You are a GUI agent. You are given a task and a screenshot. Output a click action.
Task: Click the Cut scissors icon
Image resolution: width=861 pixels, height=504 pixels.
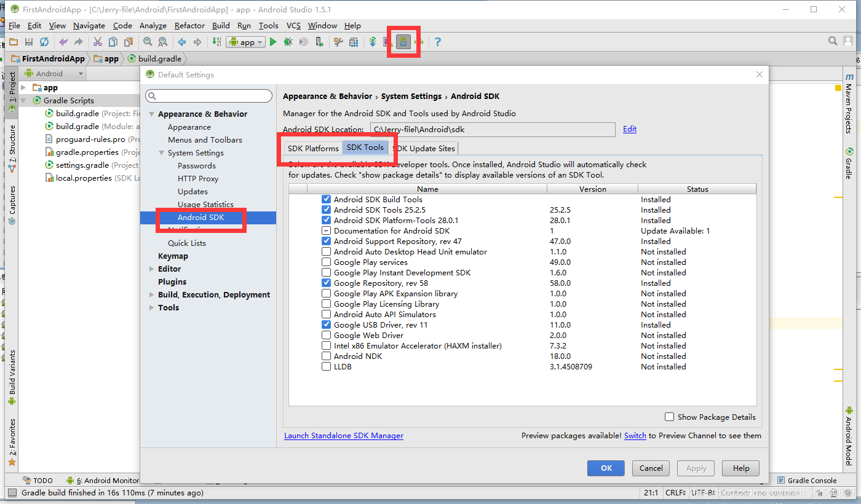(97, 42)
